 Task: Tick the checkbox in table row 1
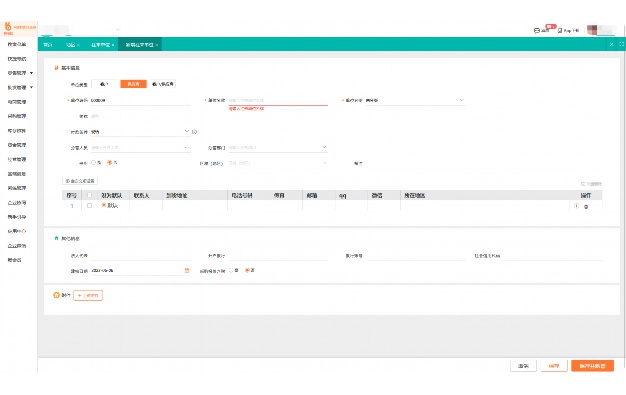point(89,205)
